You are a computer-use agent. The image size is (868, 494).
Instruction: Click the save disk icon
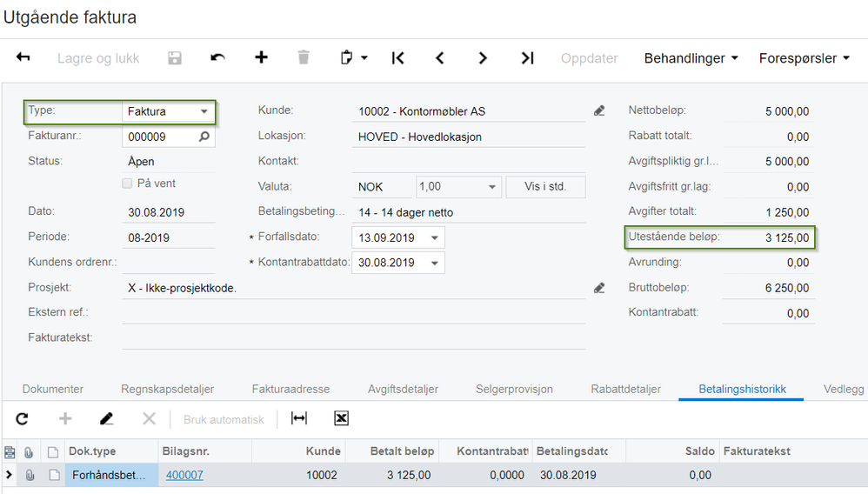click(x=174, y=57)
